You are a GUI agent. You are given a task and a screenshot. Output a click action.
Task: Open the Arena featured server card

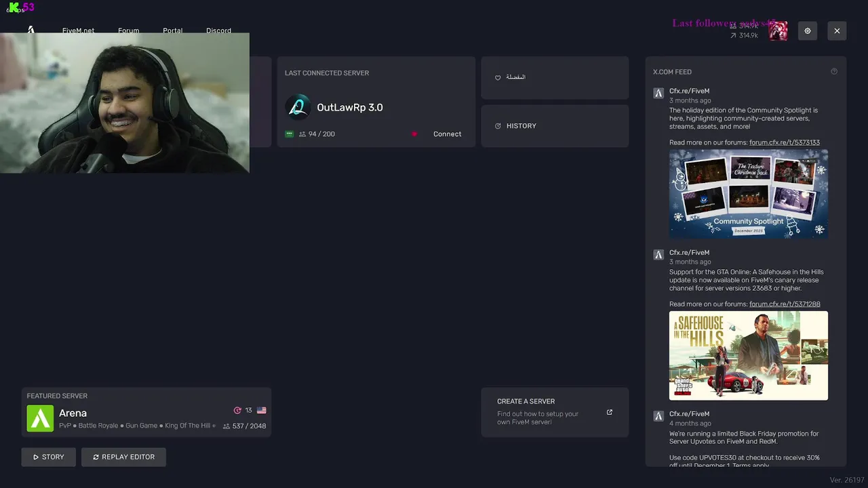(x=146, y=412)
